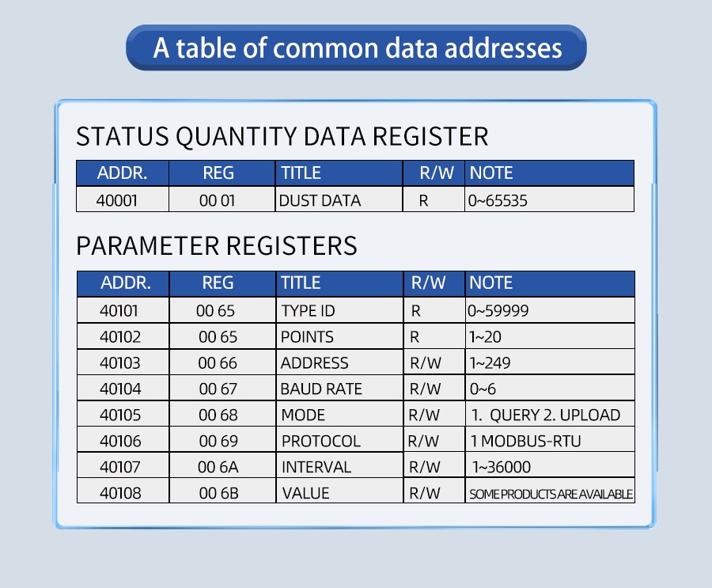Select the STATUS QUANTITY DATA REGISTER heading
The image size is (712, 588).
282,137
